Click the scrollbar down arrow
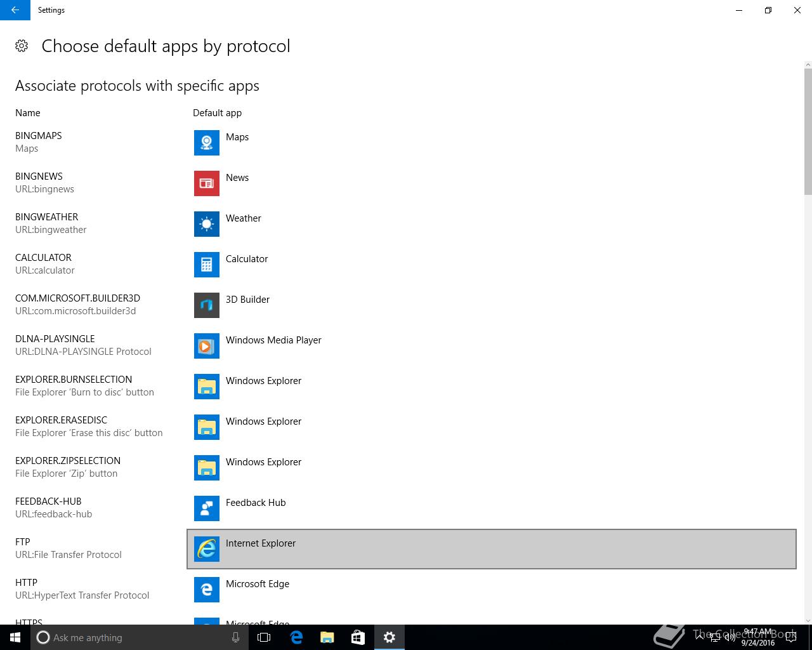The height and width of the screenshot is (650, 812). (x=808, y=620)
